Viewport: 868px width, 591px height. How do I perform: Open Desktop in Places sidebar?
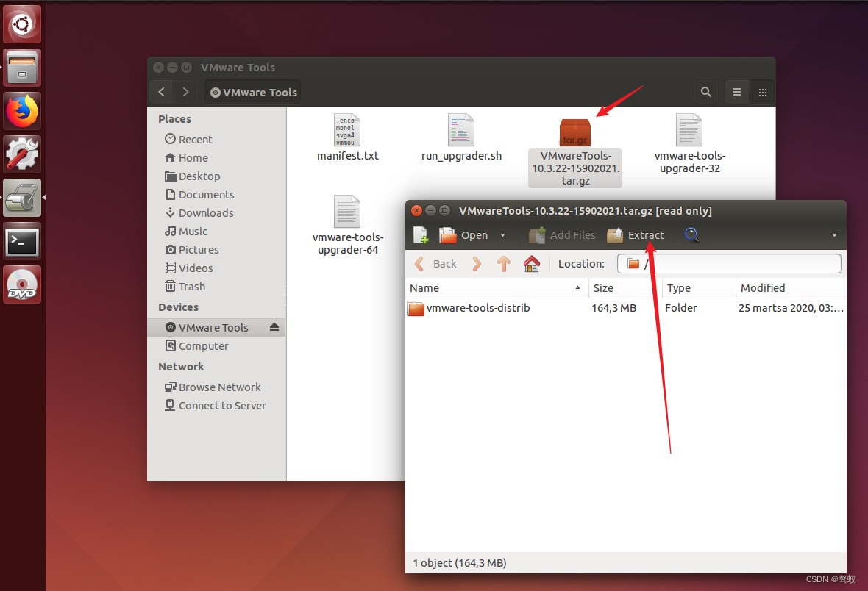[x=193, y=176]
